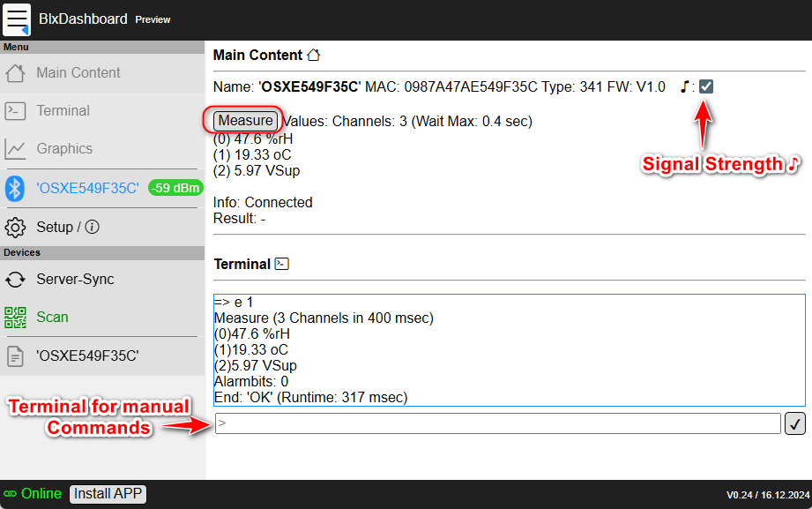Click the Setup gear icon

click(15, 228)
